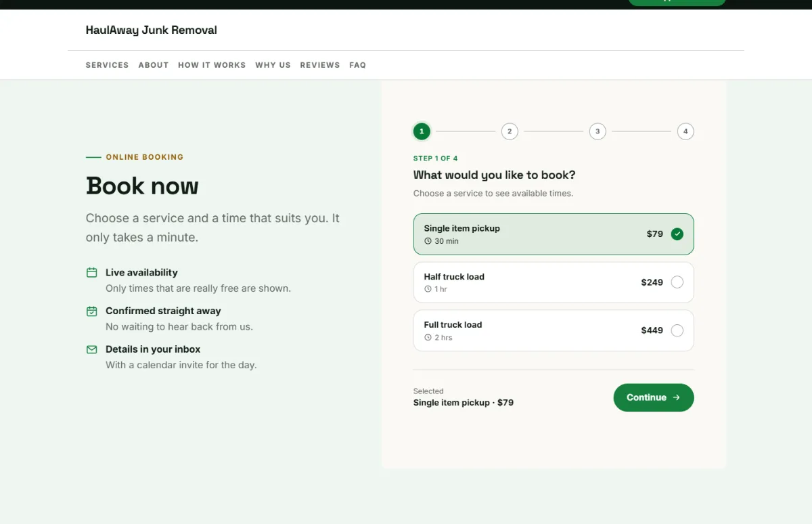Image resolution: width=812 pixels, height=524 pixels.
Task: Click the calendar icon beside Live availability
Action: point(92,273)
